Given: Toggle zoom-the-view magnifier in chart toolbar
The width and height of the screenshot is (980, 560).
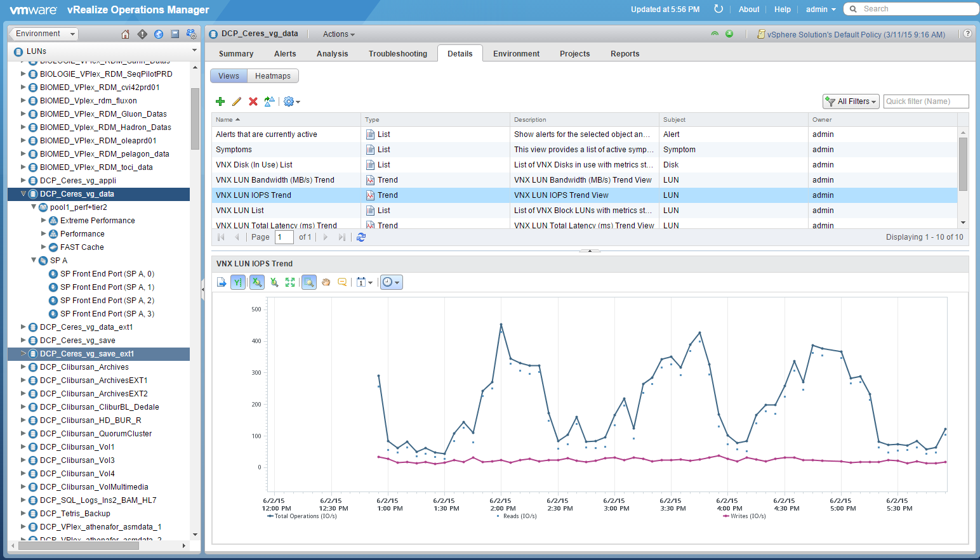Looking at the screenshot, I should (x=309, y=282).
